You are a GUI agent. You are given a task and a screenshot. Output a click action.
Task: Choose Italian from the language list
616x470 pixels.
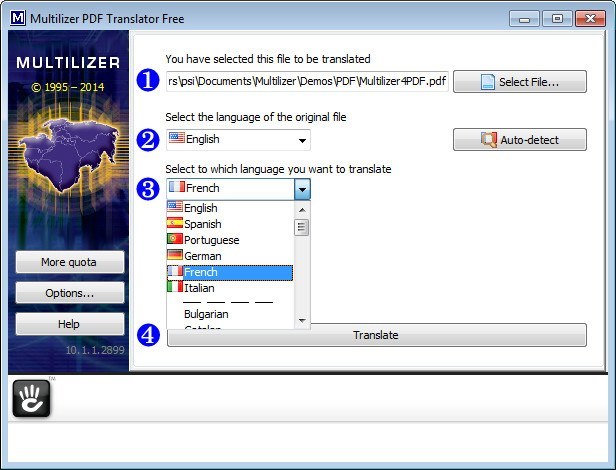pyautogui.click(x=230, y=288)
